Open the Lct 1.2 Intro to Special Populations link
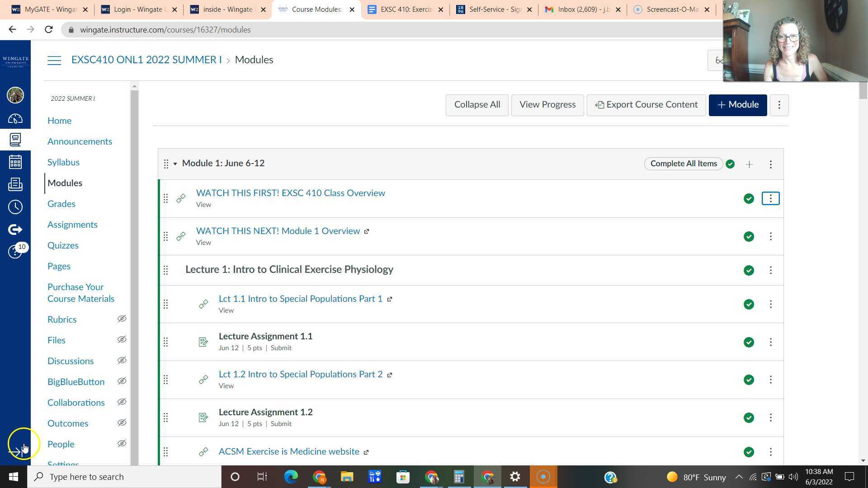Screen dimensions: 868x488 click(x=300, y=374)
